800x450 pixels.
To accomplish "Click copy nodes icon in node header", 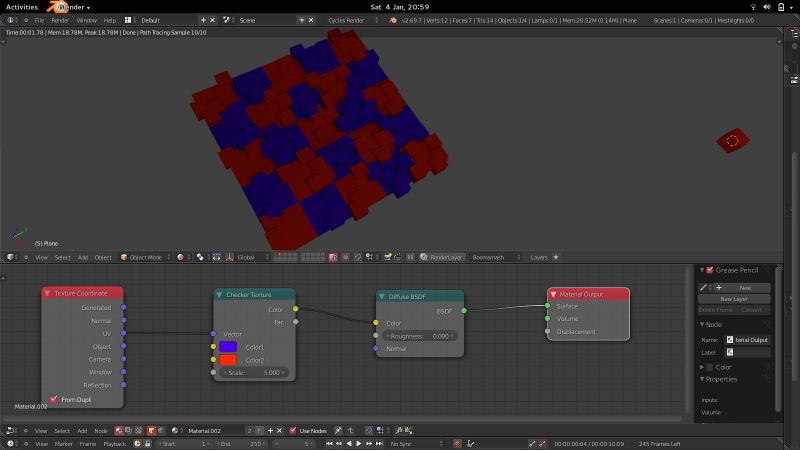I will [x=399, y=431].
